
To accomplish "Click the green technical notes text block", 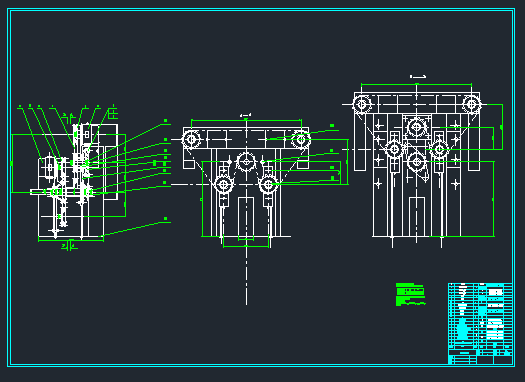I will coord(410,294).
